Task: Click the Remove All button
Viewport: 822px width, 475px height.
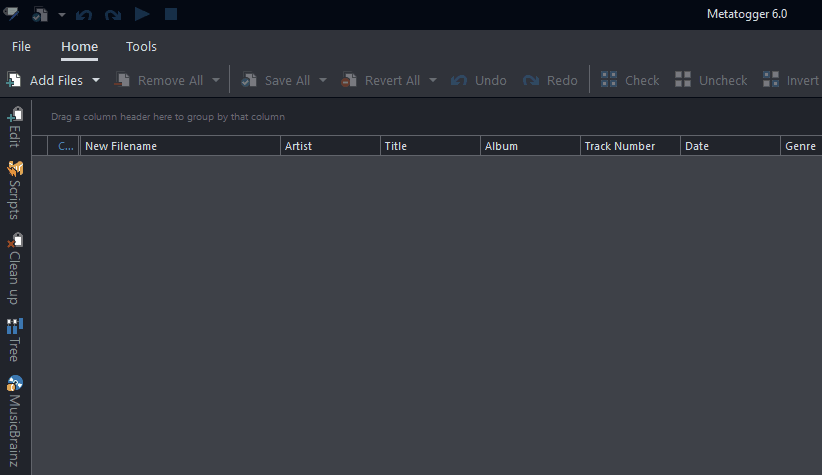Action: [x=159, y=80]
